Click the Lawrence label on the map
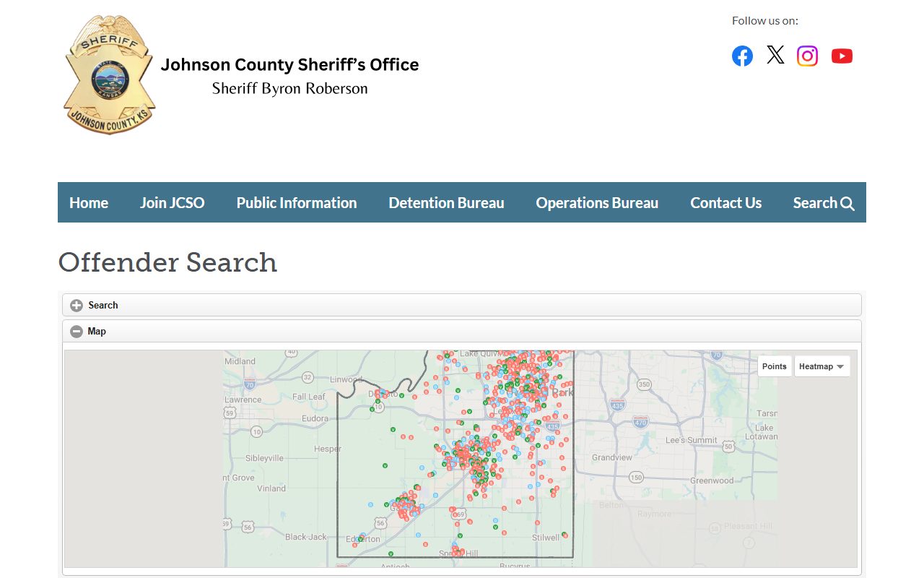 pyautogui.click(x=243, y=400)
